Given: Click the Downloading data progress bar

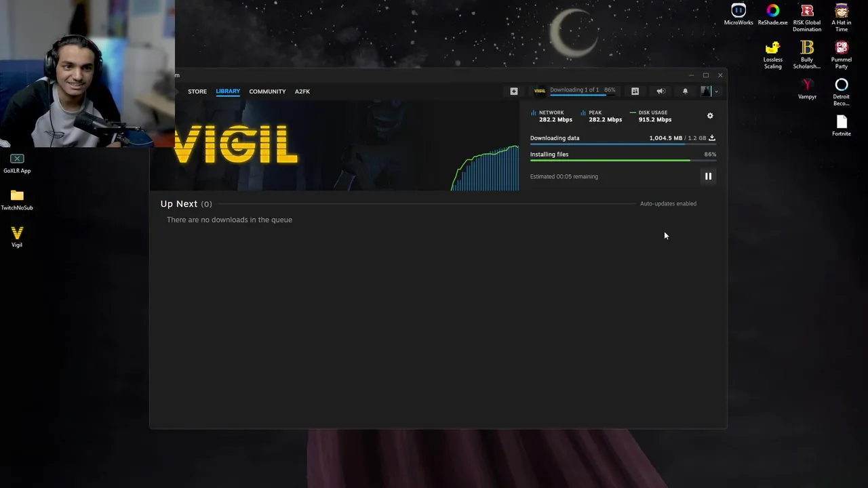Looking at the screenshot, I should [x=623, y=145].
